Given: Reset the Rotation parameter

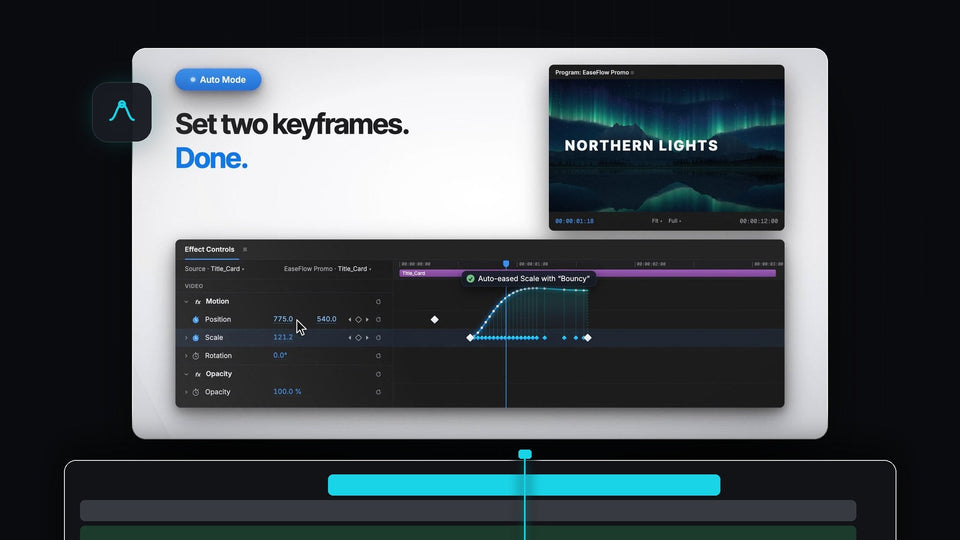Looking at the screenshot, I should point(378,356).
